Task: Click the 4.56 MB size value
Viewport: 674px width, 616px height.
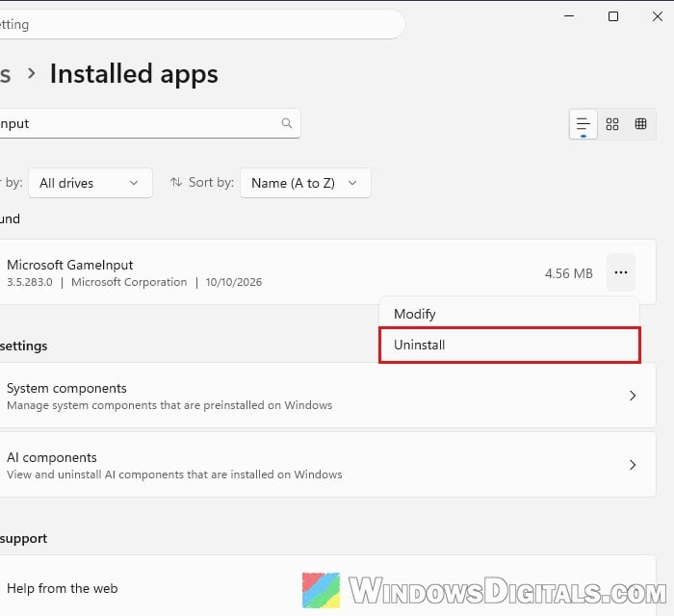Action: (569, 273)
